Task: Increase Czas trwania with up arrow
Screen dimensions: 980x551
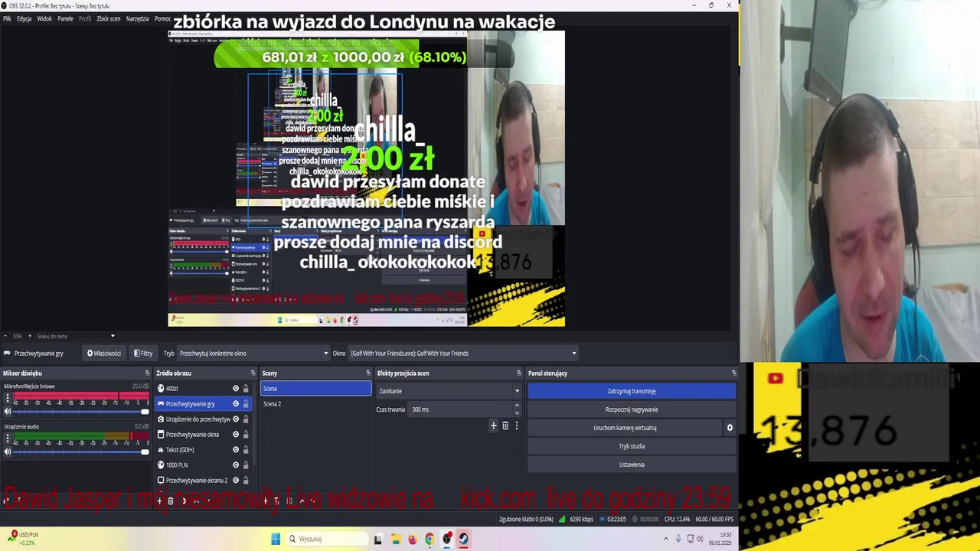Action: tap(518, 406)
